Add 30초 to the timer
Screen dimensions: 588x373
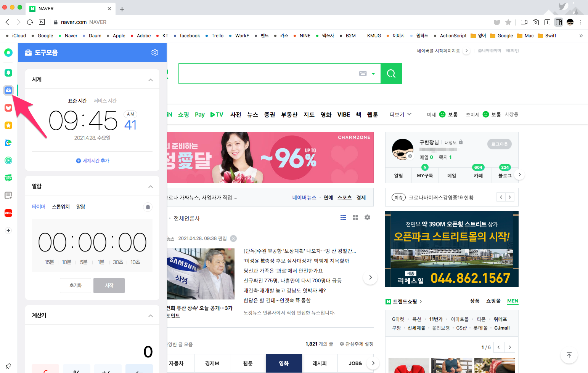click(118, 262)
